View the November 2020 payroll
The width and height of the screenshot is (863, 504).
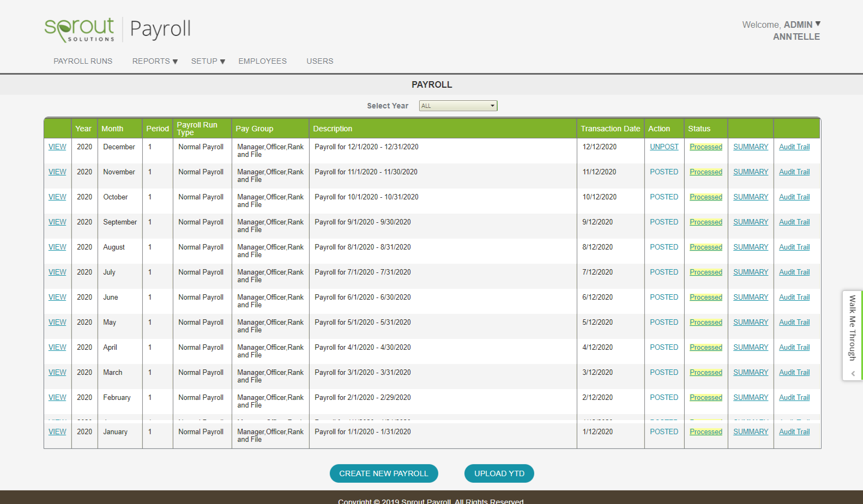tap(57, 172)
